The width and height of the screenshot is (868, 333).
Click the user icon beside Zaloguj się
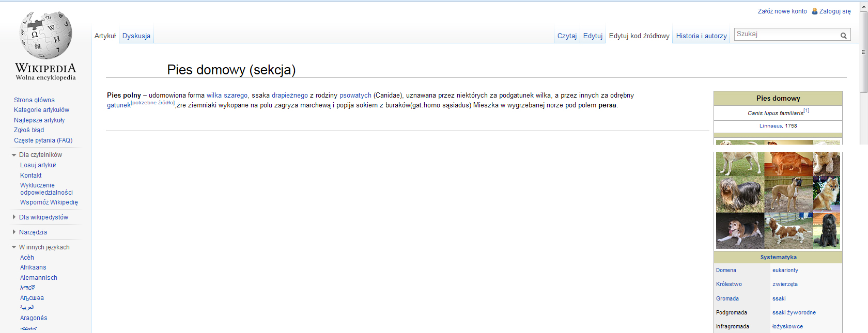pyautogui.click(x=815, y=11)
